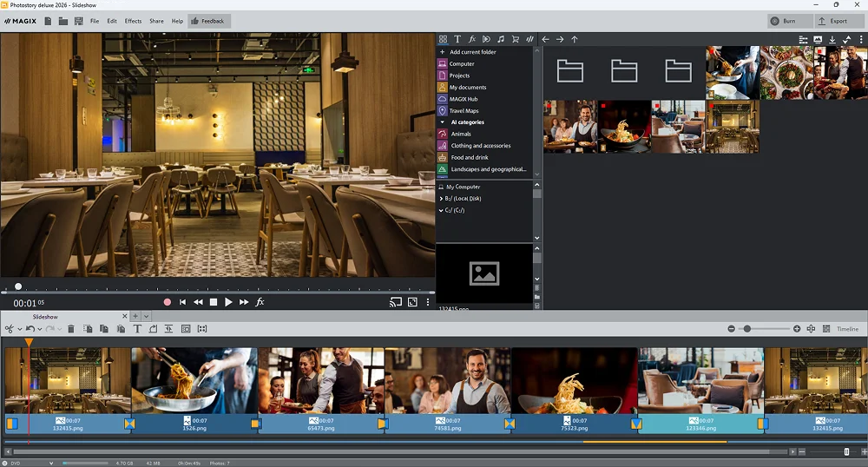Click the group/select-all brackets icon in timeline toolbar
Viewport: 868px width, 467px height.
202,329
